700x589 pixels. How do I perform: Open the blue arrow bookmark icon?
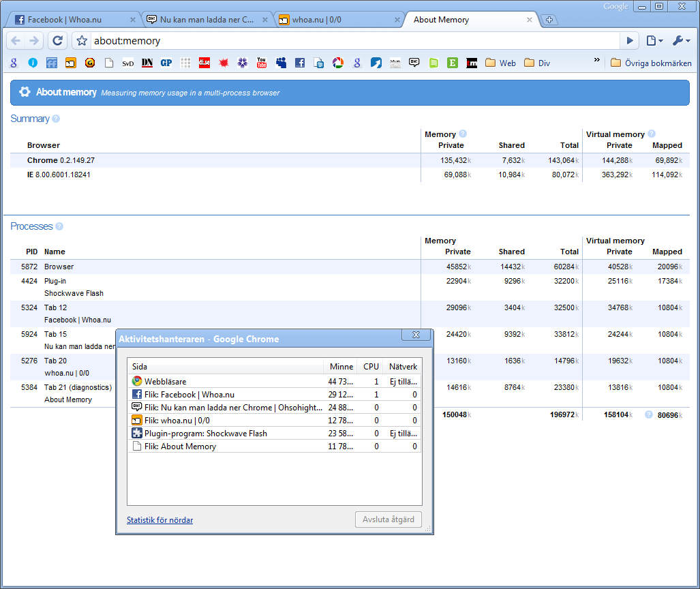tap(376, 63)
